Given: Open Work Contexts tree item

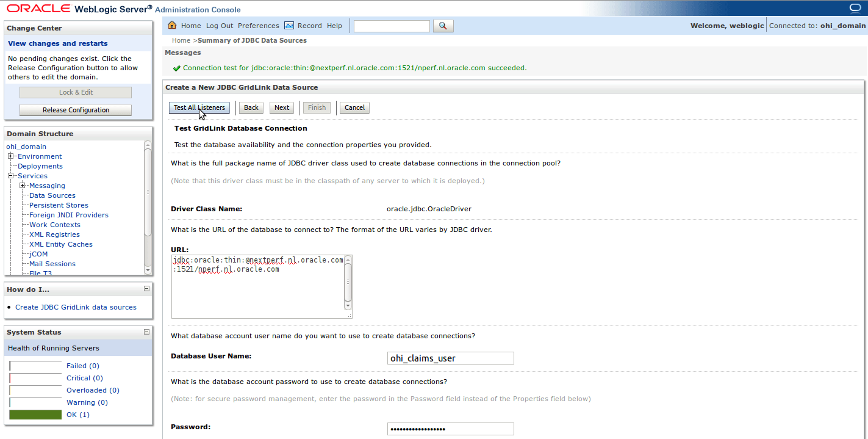Looking at the screenshot, I should pyautogui.click(x=55, y=225).
